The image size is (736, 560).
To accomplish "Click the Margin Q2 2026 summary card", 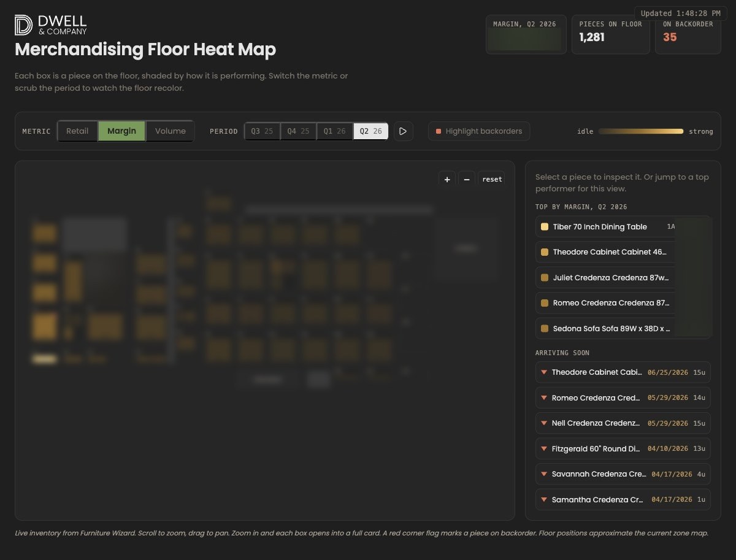I will (x=526, y=34).
